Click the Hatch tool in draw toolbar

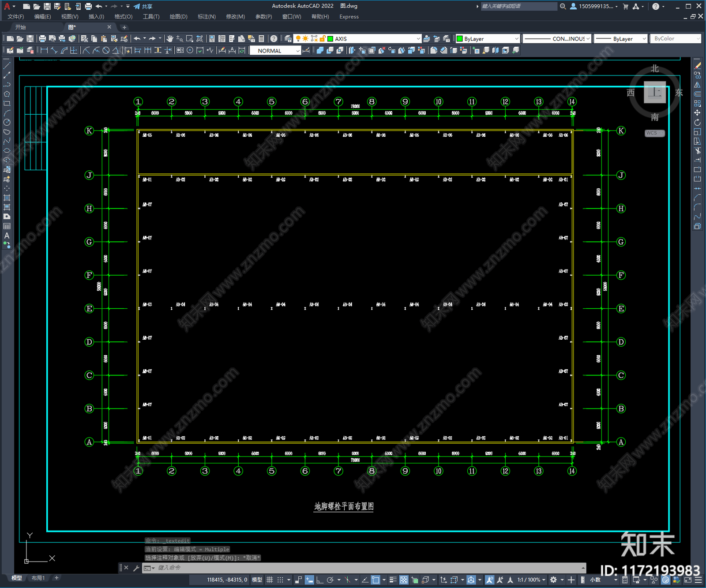(x=7, y=198)
